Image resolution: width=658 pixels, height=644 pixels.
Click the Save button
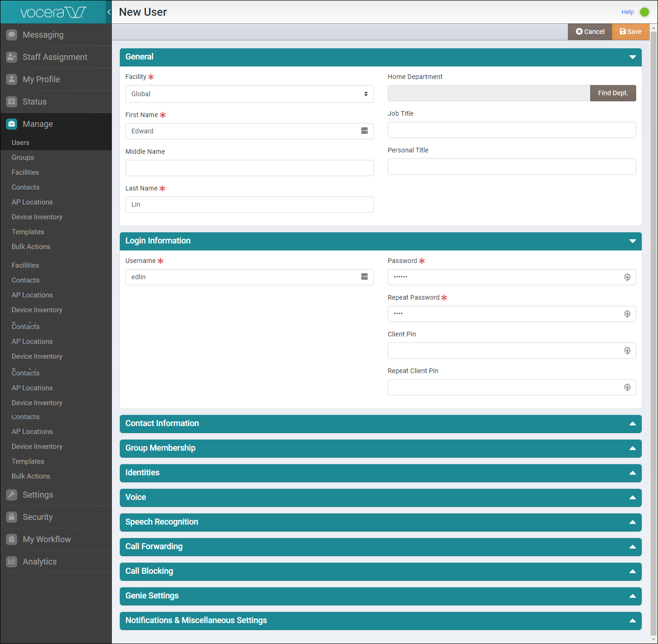[630, 32]
